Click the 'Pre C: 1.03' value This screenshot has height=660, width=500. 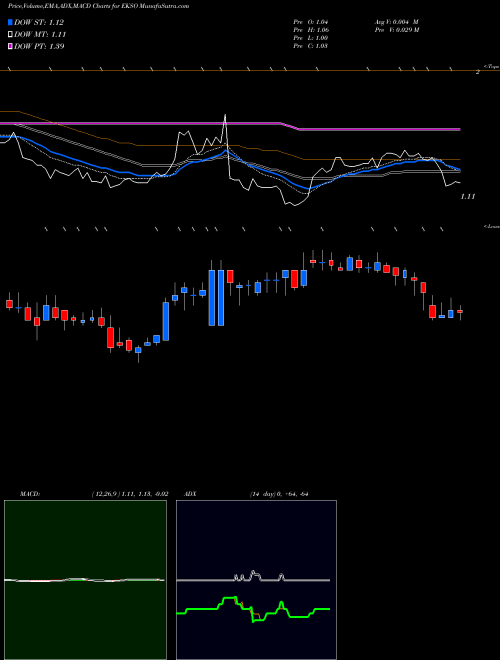[x=311, y=46]
